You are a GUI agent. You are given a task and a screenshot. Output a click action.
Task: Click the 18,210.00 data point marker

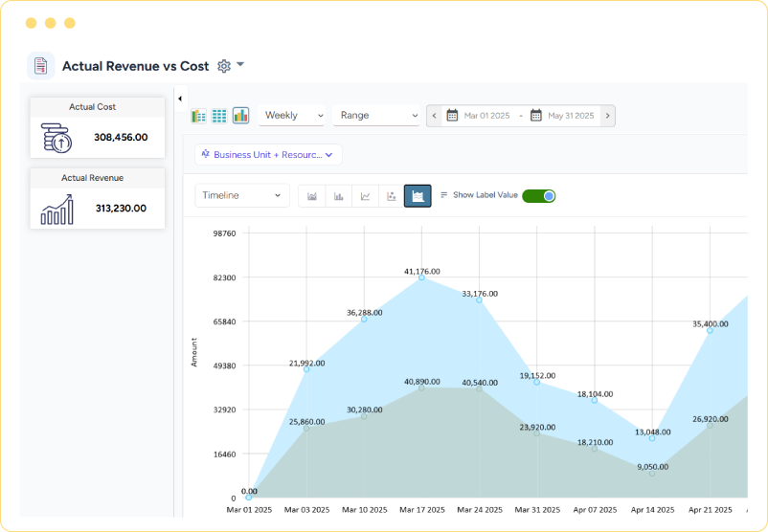(x=594, y=449)
